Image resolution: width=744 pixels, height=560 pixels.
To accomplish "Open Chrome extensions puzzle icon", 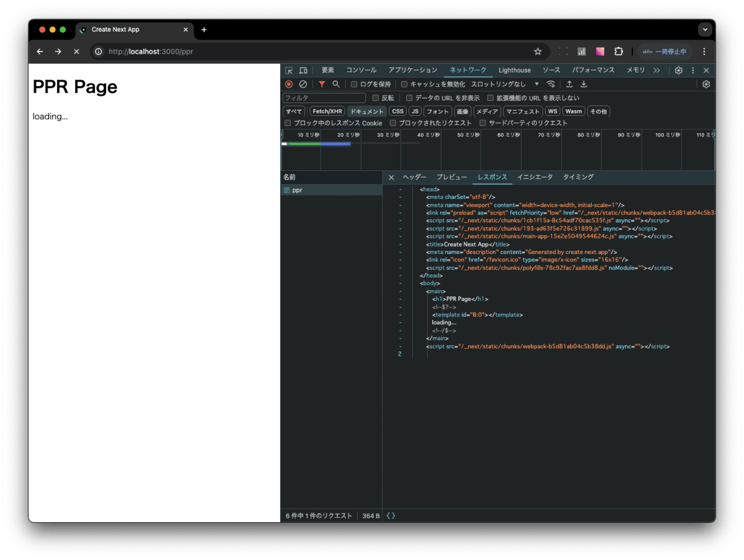I will tap(618, 51).
